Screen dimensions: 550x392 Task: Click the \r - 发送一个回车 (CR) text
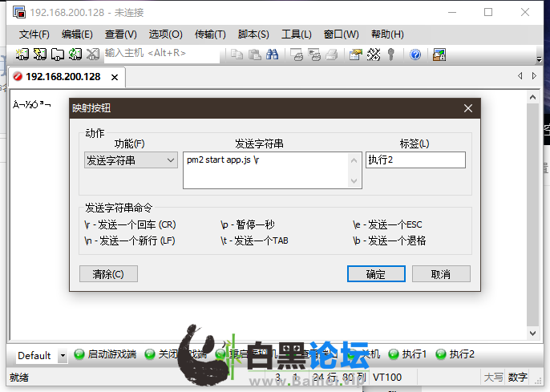tap(130, 224)
